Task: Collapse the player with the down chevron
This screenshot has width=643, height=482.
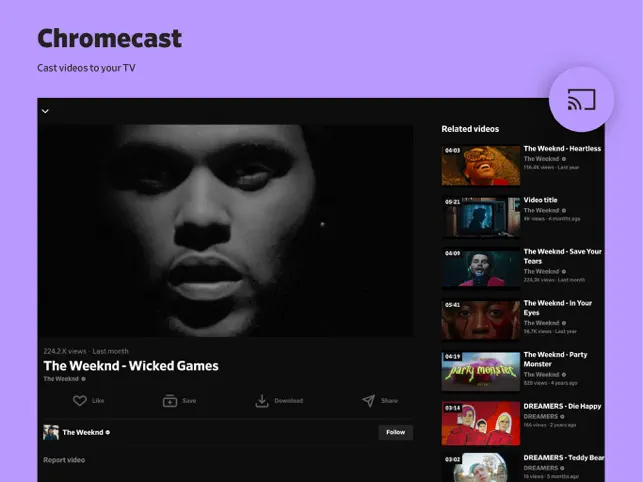Action: click(x=45, y=111)
